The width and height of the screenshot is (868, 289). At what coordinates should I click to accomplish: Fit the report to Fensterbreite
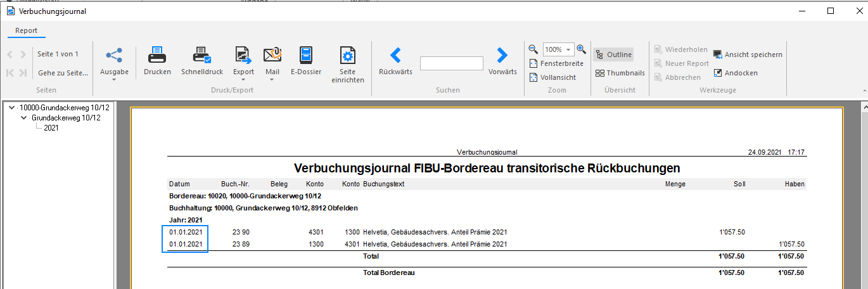tap(556, 63)
